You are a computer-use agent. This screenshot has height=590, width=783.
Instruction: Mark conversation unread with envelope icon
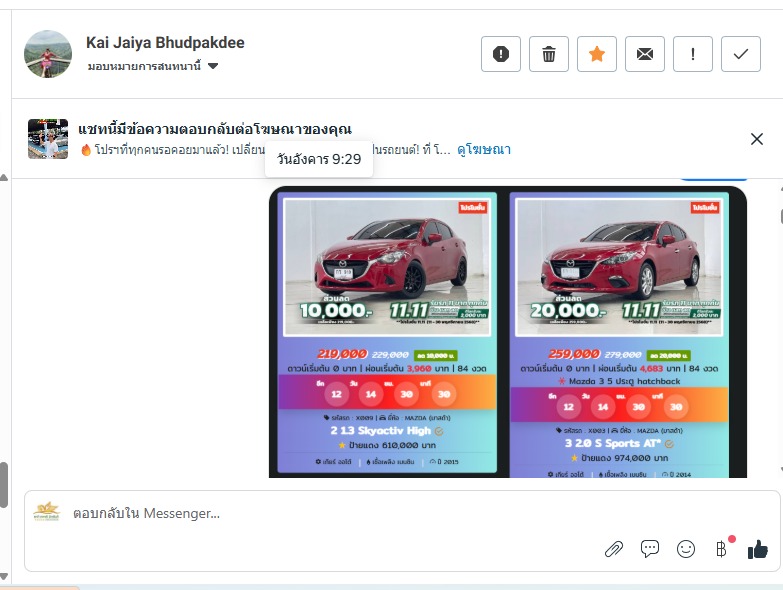pos(645,54)
